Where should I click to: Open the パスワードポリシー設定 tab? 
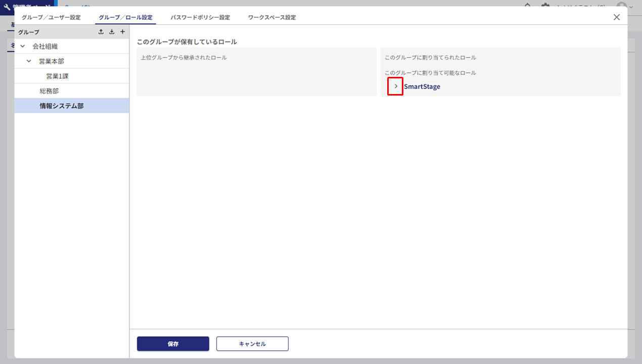click(x=200, y=17)
